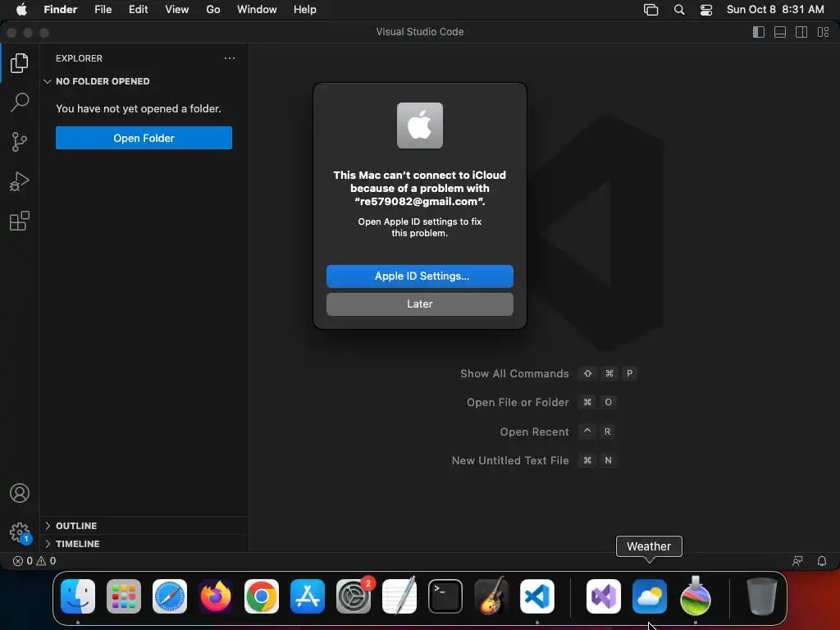Open the Source Control view
Viewport: 840px width, 630px height.
(20, 142)
